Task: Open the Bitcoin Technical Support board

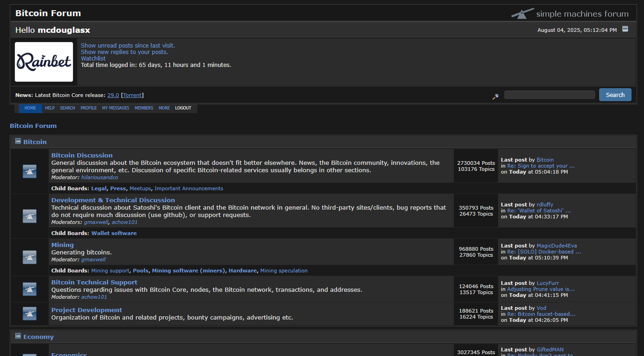Action: click(x=94, y=282)
